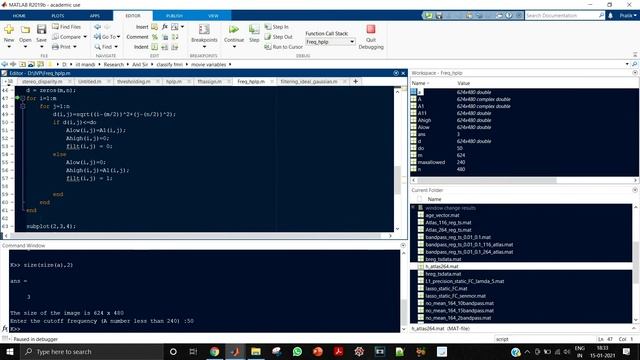
Task: Expand Continue dropdown arrow
Action: click(234, 47)
